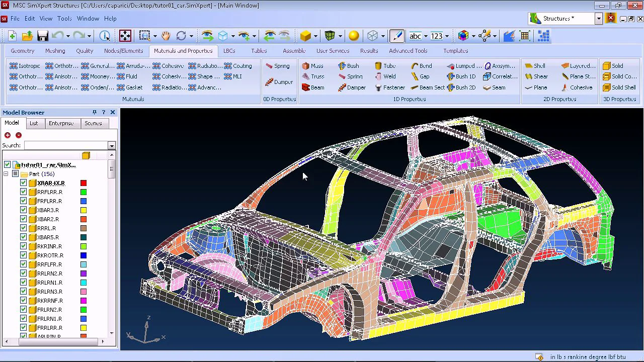644x362 pixels.
Task: Uncheck the RKROTR.R part checkbox
Action: (x=23, y=255)
